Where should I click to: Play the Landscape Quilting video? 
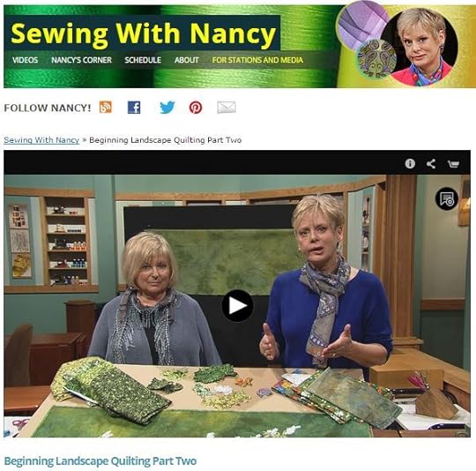tap(237, 305)
